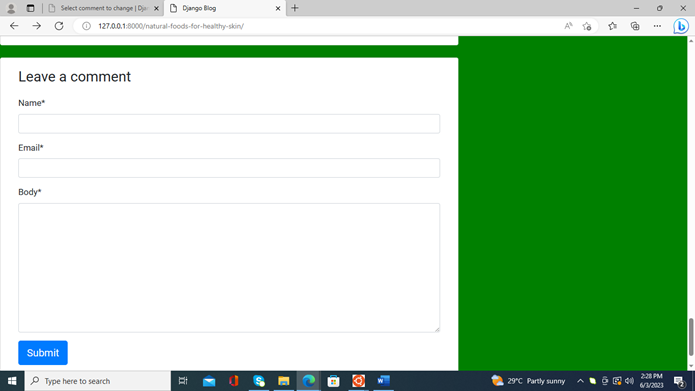Add this page to favorites star icon

tap(587, 26)
